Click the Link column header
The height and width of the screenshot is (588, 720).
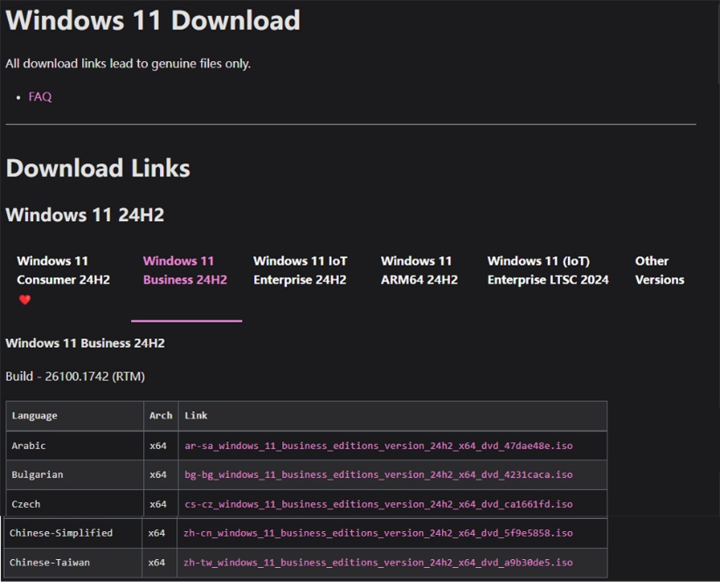point(196,415)
